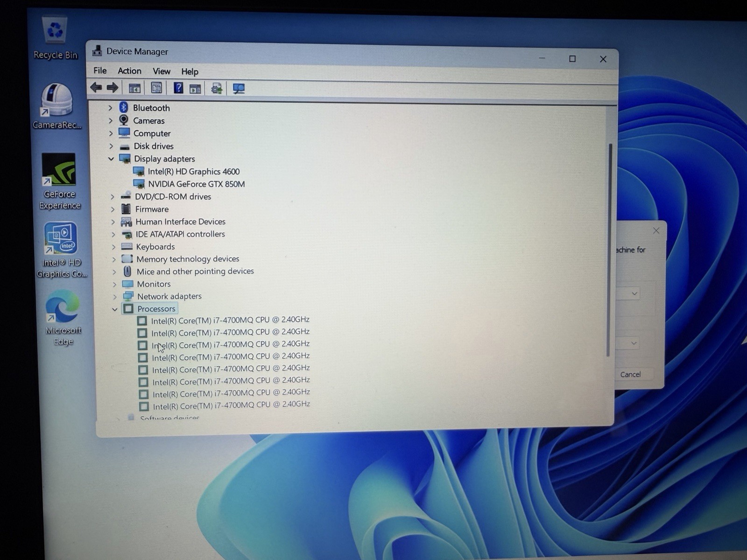Open the Recycle Bin desktop icon
The height and width of the screenshot is (560, 747).
tap(55, 38)
